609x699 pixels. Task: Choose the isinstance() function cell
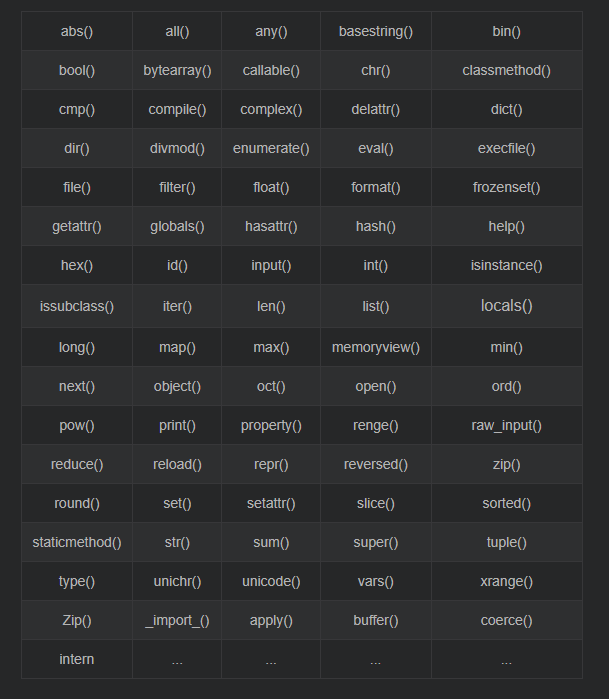[506, 265]
